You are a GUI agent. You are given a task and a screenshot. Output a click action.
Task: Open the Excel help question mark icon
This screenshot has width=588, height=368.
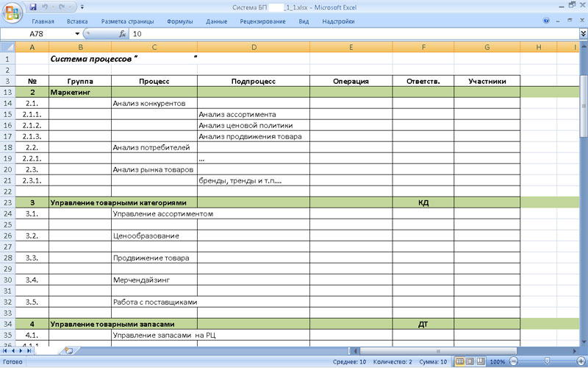[x=546, y=21]
